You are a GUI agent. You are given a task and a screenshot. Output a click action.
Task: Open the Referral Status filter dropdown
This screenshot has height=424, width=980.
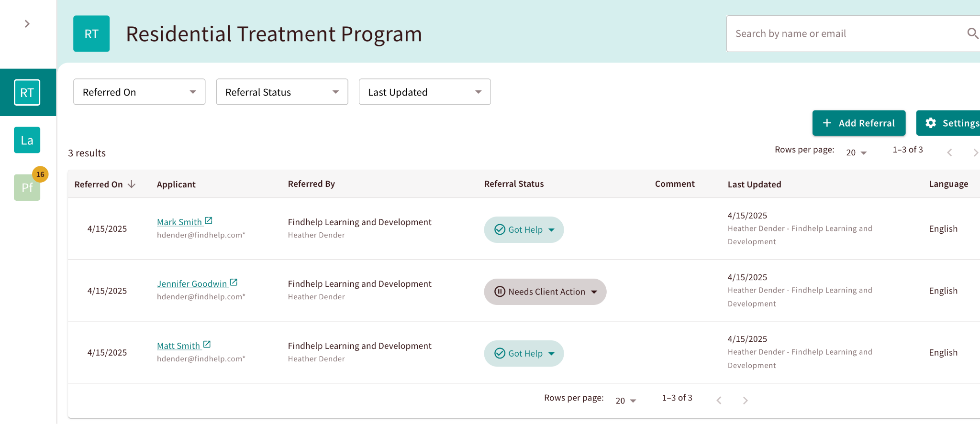tap(282, 92)
